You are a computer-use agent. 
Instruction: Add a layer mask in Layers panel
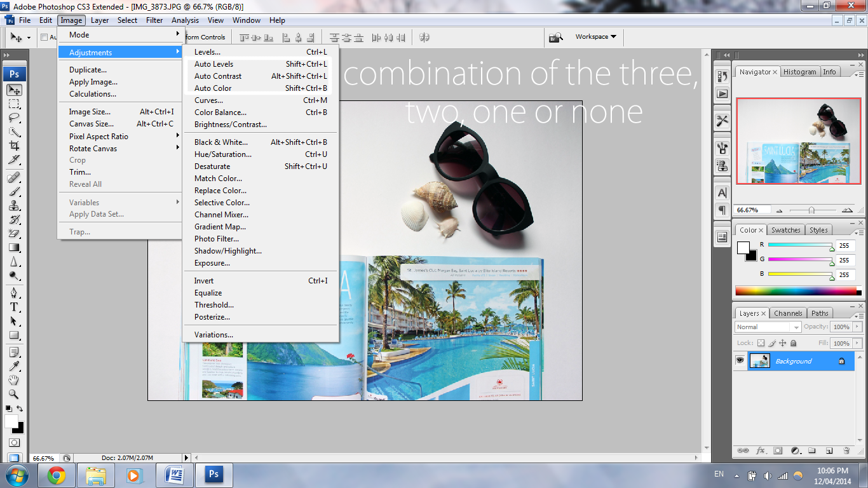coord(778,451)
